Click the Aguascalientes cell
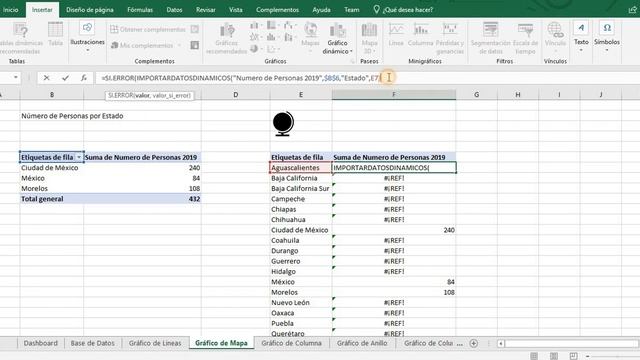The height and width of the screenshot is (360, 640). [x=301, y=168]
